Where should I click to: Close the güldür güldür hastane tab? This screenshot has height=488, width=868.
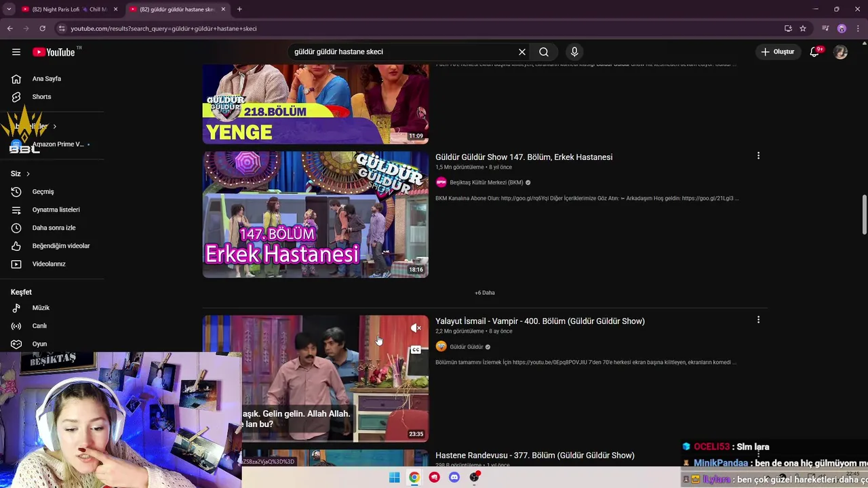tap(223, 9)
